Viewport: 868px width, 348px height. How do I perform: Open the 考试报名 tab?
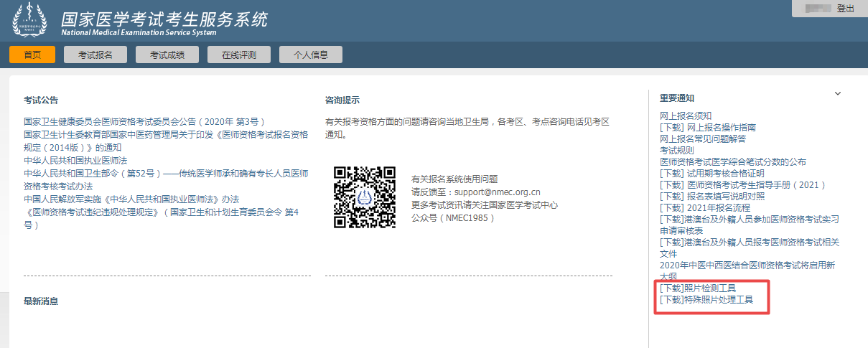point(95,55)
